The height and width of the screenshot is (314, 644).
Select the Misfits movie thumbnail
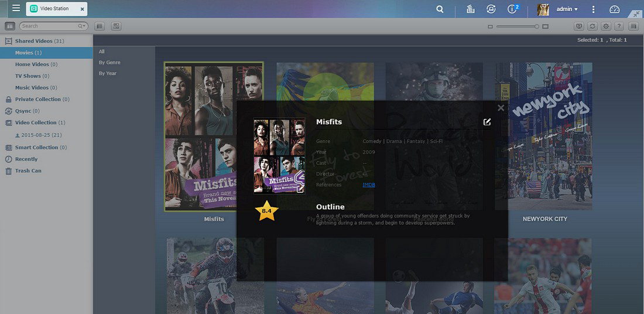point(214,136)
